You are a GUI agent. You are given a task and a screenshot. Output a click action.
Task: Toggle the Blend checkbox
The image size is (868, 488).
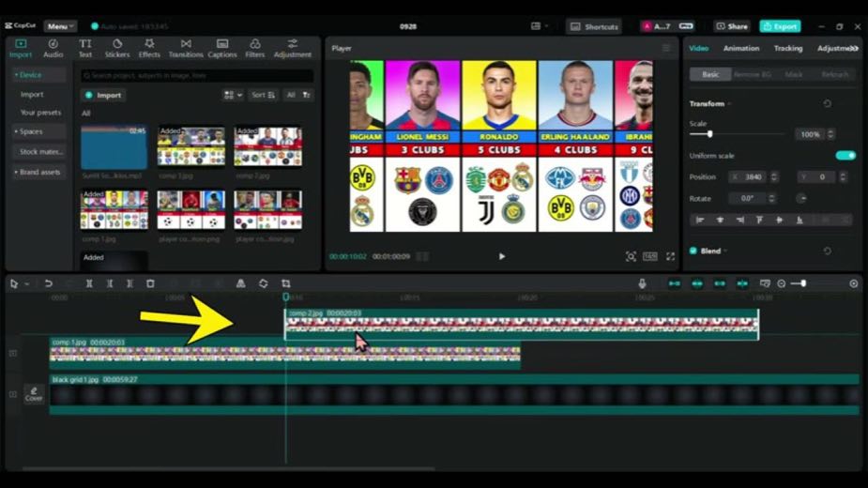[x=693, y=251]
